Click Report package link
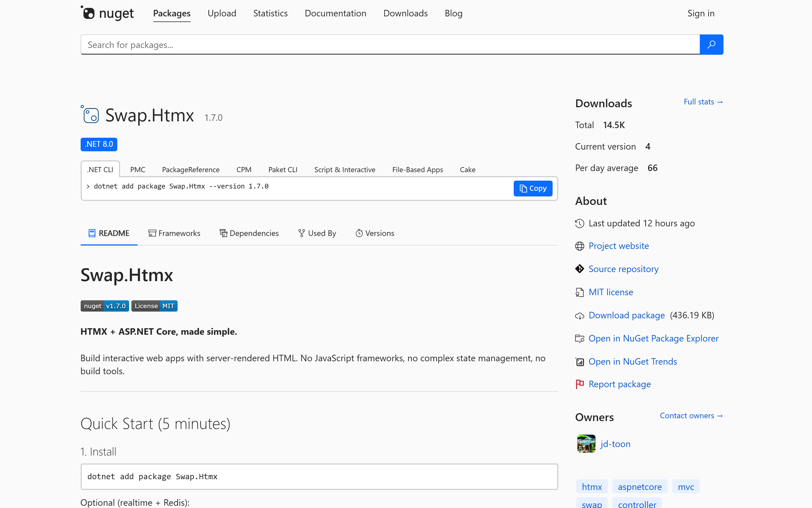Screen dimensions: 812x508 coord(619,384)
